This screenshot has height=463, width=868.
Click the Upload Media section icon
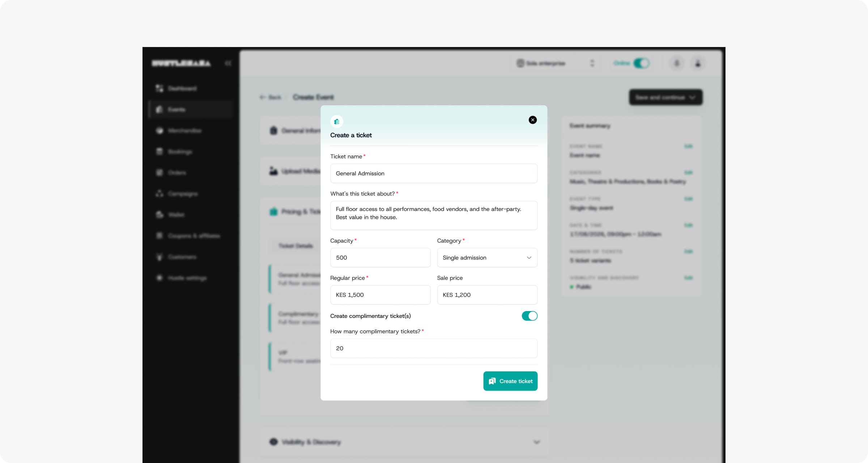coord(273,171)
